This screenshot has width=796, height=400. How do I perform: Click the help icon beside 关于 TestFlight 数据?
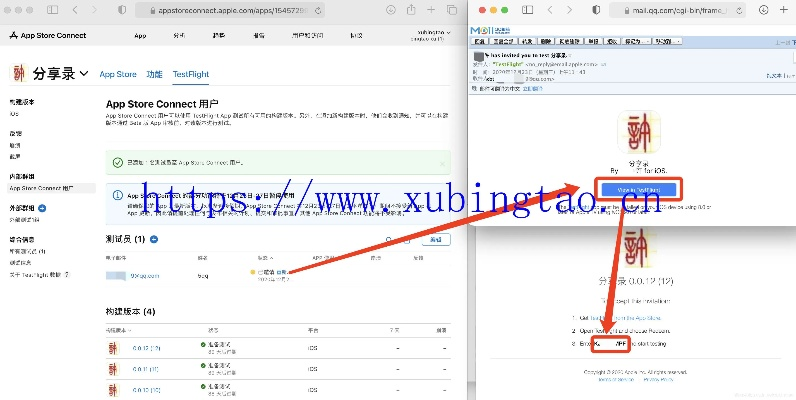67,275
